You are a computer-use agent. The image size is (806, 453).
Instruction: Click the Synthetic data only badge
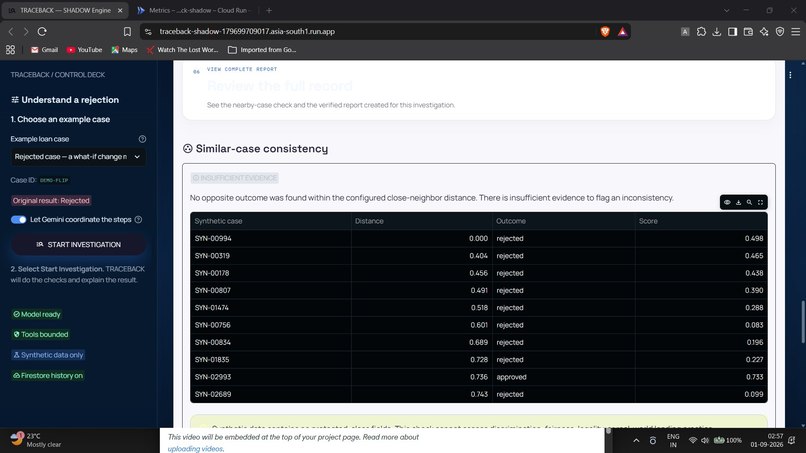(48, 355)
